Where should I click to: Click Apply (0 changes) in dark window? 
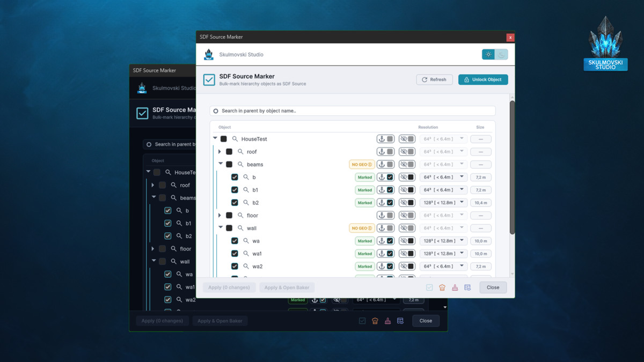click(x=162, y=321)
